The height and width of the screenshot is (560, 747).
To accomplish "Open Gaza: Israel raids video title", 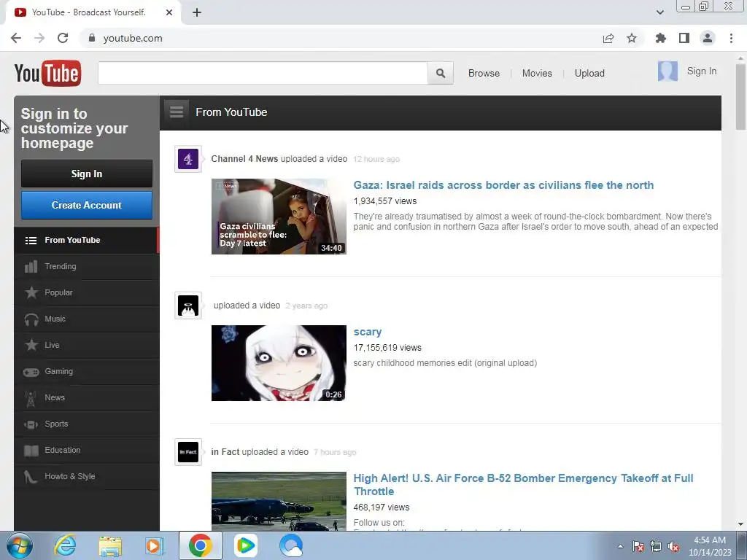I will 503,185.
